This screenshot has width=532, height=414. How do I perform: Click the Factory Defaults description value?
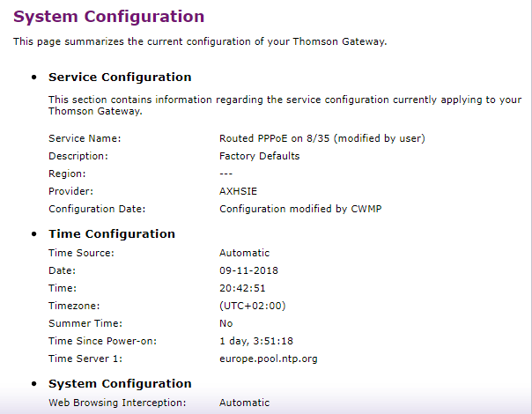tap(259, 156)
